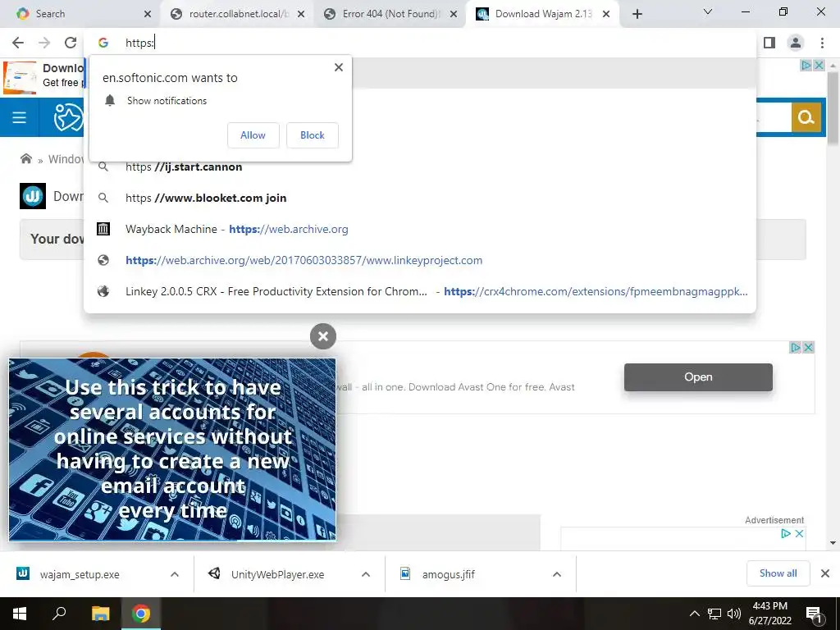The height and width of the screenshot is (630, 840).
Task: Open the Chrome profile avatar
Action: click(x=796, y=43)
